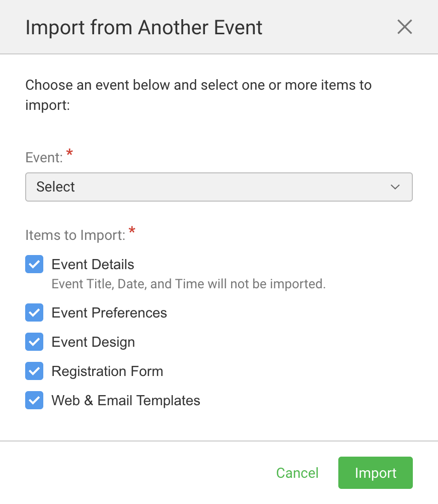Image resolution: width=438 pixels, height=504 pixels.
Task: Deselect the Web & Email Templates checkbox
Action: (34, 401)
